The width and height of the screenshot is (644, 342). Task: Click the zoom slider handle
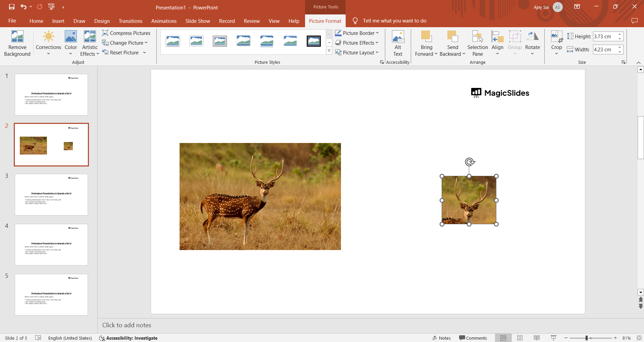click(587, 338)
